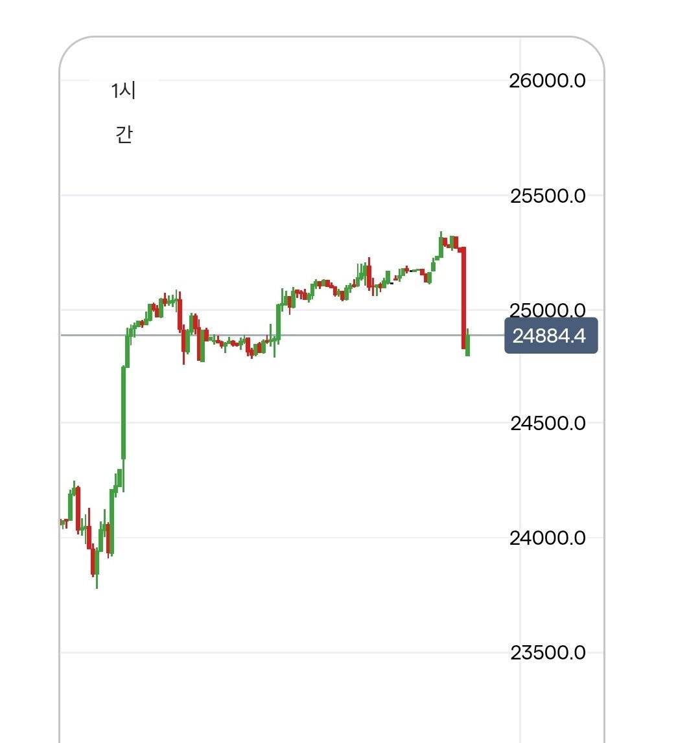Select the tall green surge candle through 24500
This screenshot has height=743, width=700.
point(123,412)
